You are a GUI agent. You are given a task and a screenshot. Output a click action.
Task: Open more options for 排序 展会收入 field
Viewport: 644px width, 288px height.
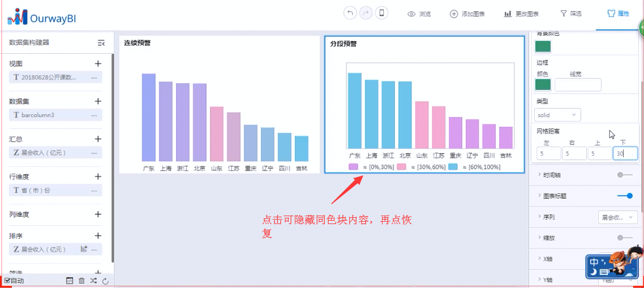94,249
